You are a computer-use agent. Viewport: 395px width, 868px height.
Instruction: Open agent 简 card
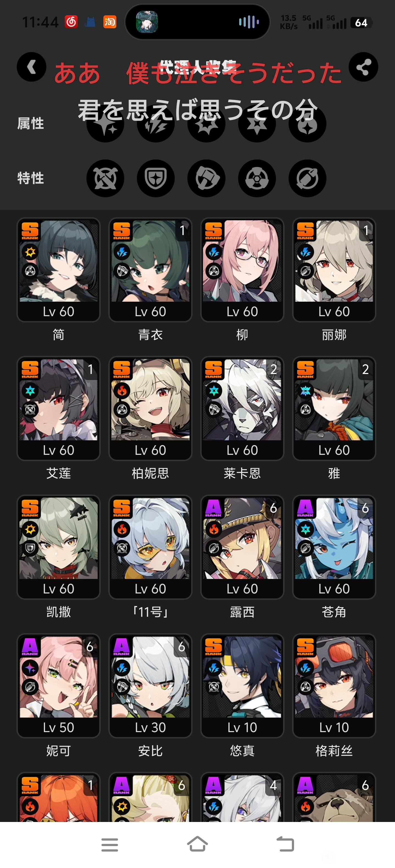tap(59, 270)
